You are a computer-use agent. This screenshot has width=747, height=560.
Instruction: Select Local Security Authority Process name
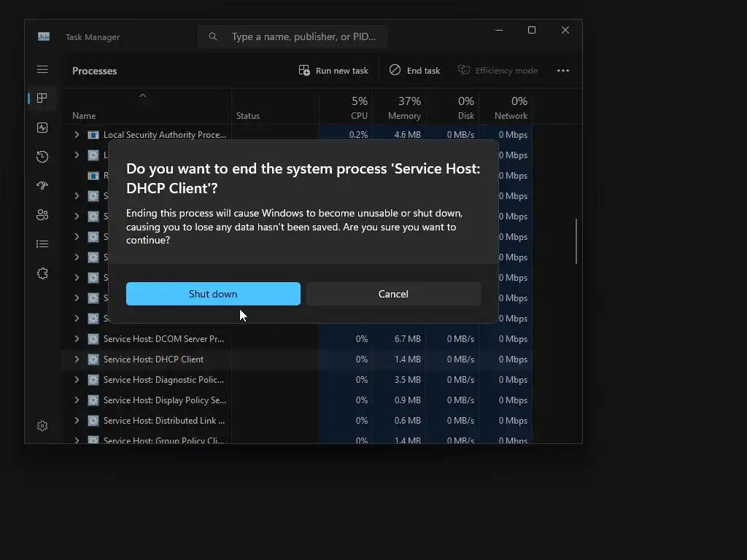coord(165,135)
